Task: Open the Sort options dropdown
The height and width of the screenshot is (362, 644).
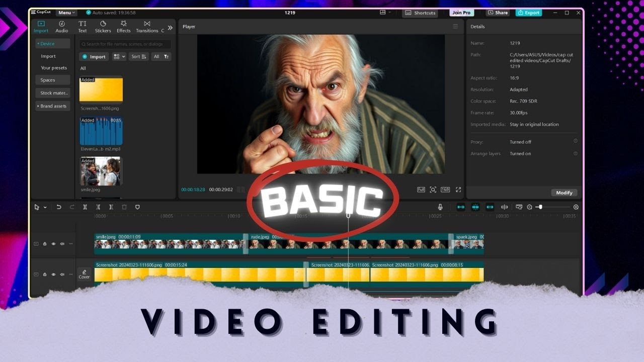Action: pyautogui.click(x=138, y=57)
